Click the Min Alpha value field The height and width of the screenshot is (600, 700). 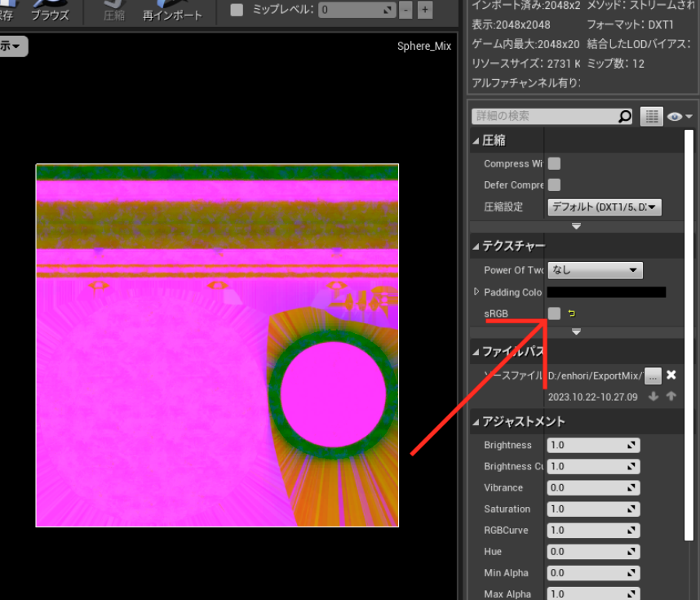point(593,573)
